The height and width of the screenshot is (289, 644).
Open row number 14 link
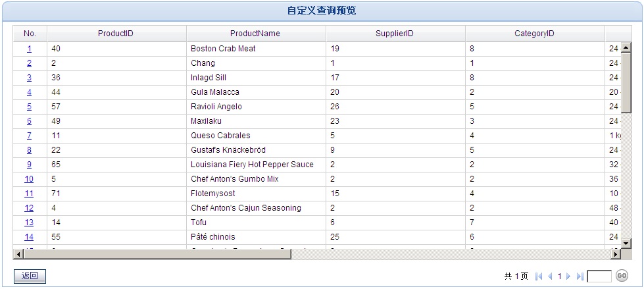pos(29,237)
